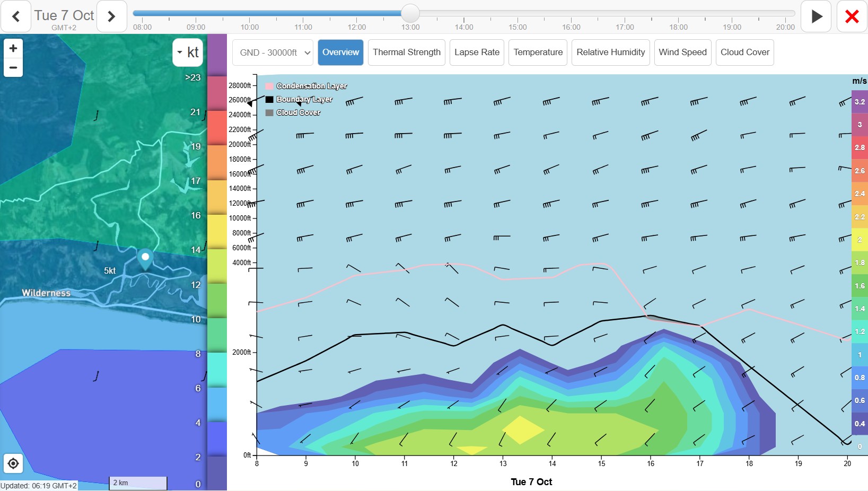Click the blue location pin on map
868x491 pixels.
coord(145,259)
